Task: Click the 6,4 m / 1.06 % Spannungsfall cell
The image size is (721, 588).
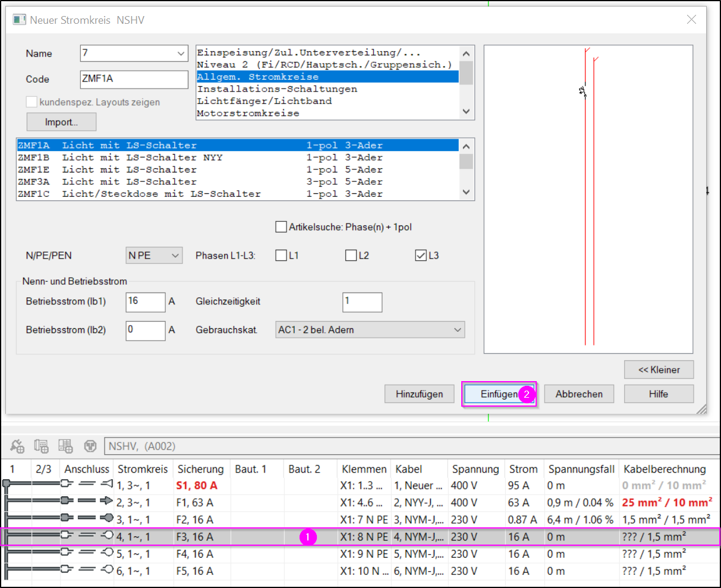Action: 580,520
